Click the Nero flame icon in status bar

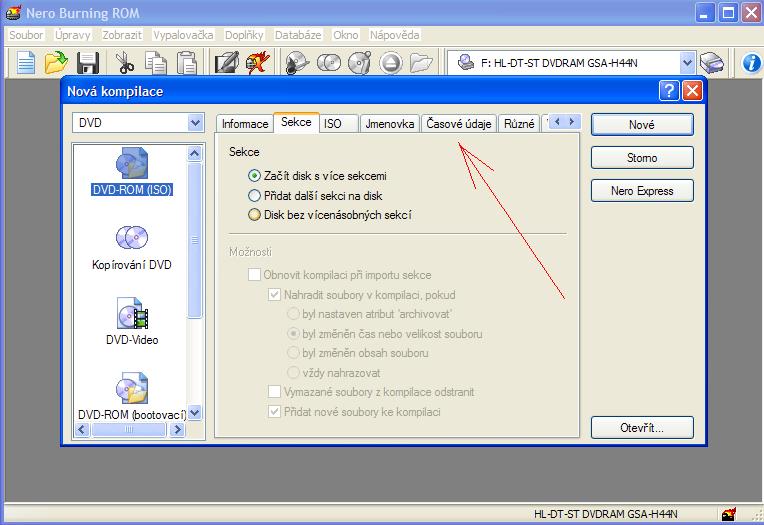pyautogui.click(x=729, y=514)
